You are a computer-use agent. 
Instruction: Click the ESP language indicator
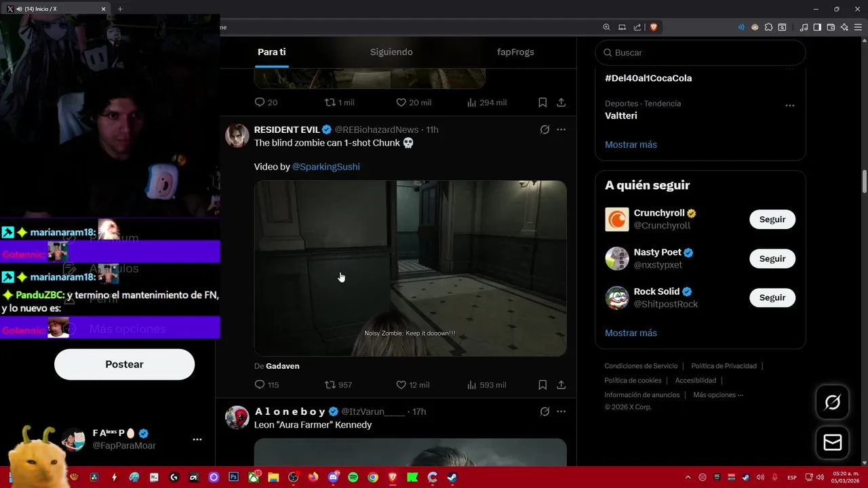(792, 477)
